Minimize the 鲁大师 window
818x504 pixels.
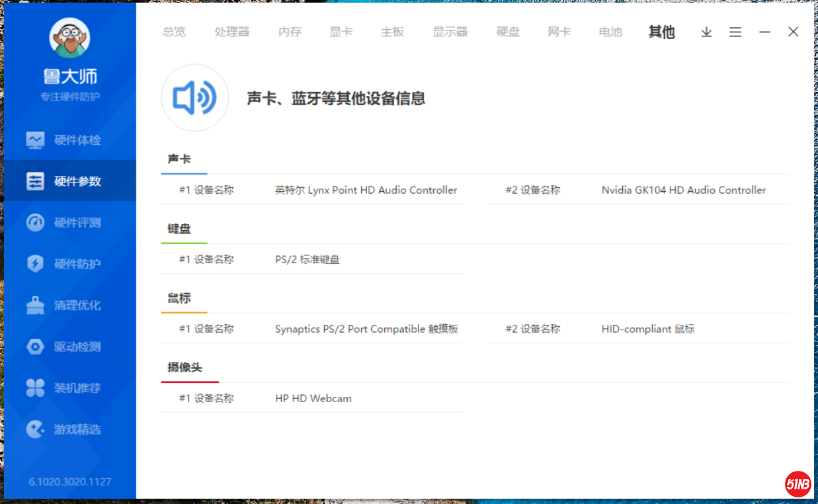764,32
